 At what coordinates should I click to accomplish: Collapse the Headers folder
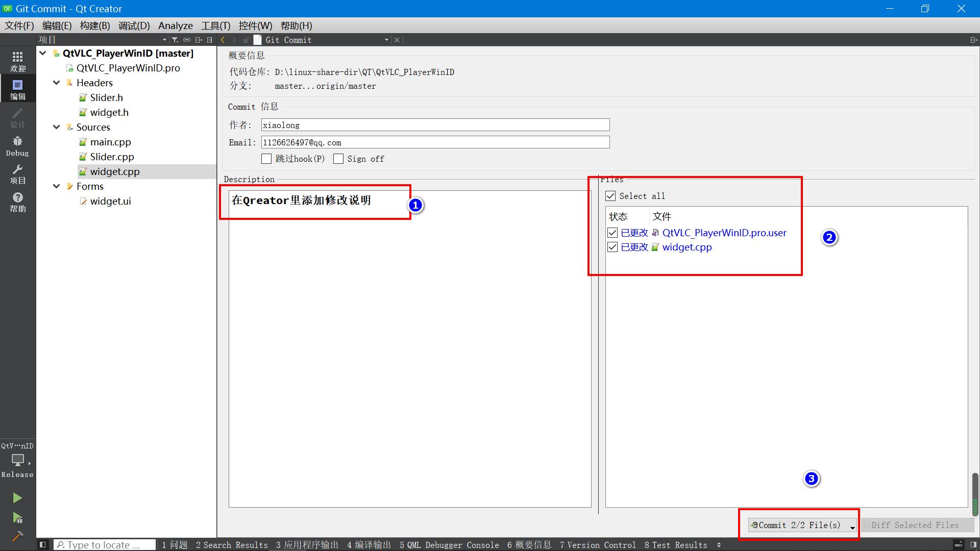57,83
